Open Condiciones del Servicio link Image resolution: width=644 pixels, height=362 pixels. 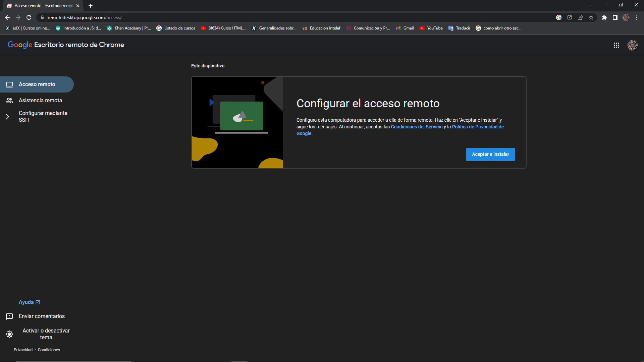pos(417,127)
